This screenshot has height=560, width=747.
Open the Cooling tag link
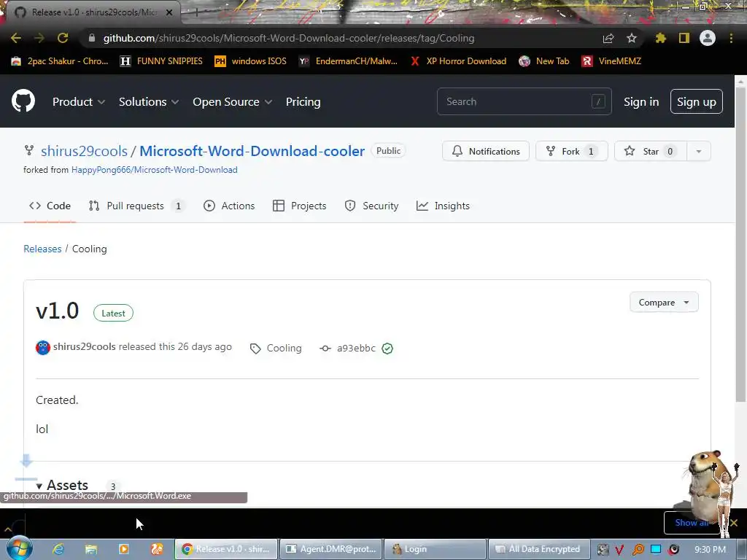click(x=284, y=348)
